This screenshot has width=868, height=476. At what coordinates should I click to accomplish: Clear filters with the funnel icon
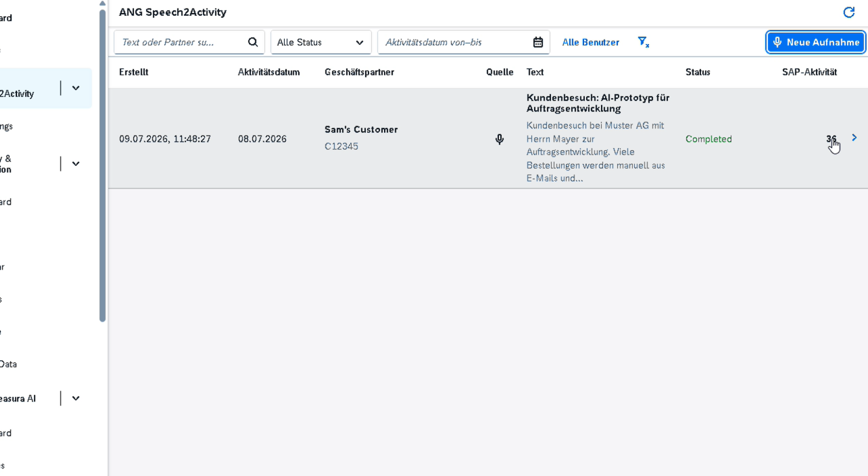click(x=643, y=42)
